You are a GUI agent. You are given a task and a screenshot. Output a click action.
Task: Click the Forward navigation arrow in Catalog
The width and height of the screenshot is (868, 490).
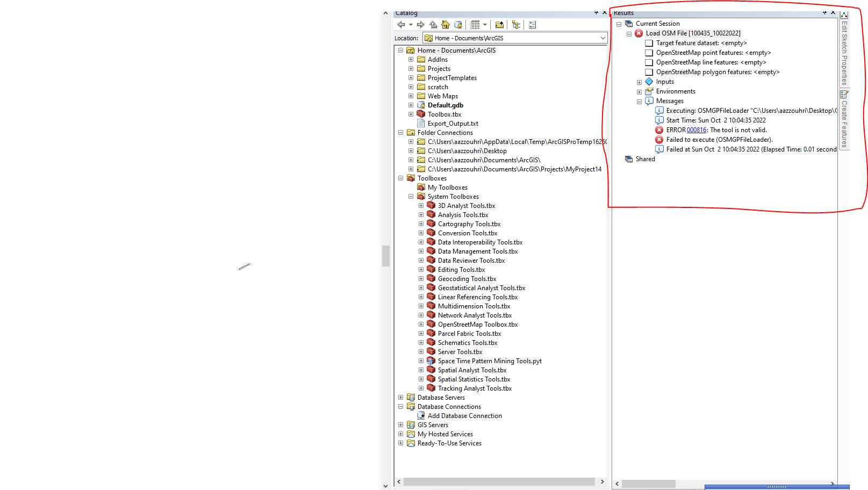(420, 24)
